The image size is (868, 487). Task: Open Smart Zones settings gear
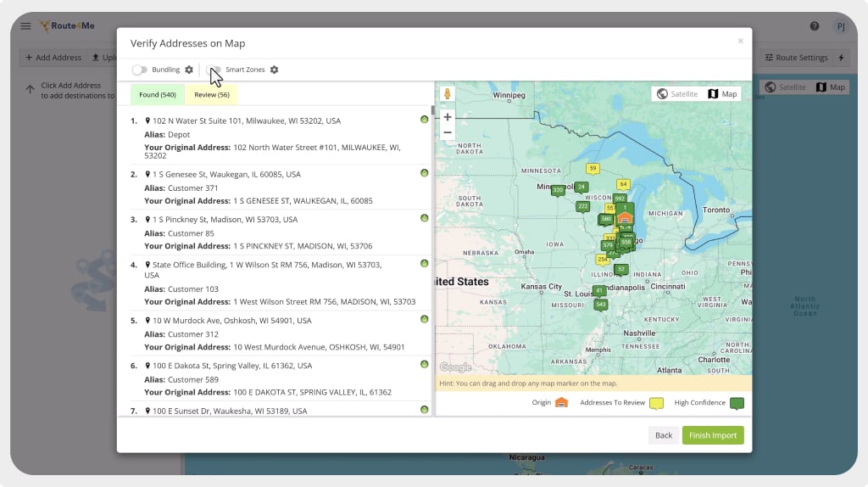tap(274, 70)
